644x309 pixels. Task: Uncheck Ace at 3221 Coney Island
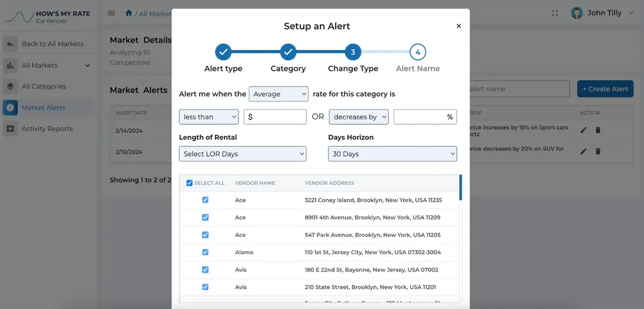[205, 200]
